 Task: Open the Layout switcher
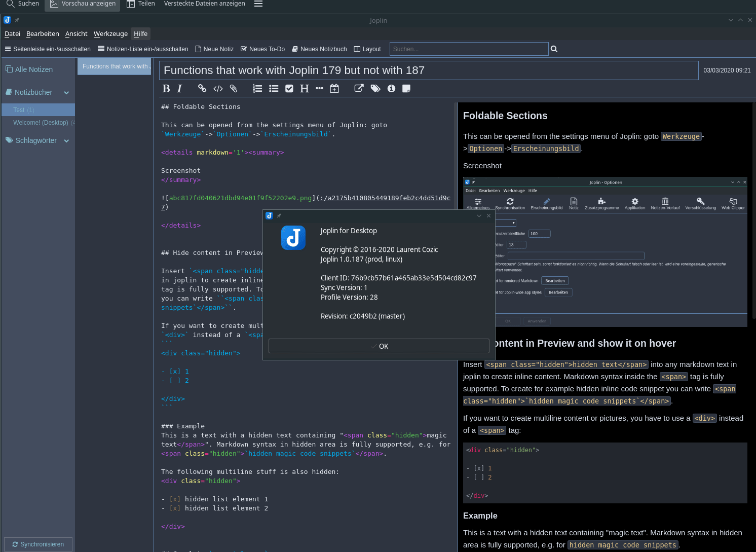click(367, 49)
